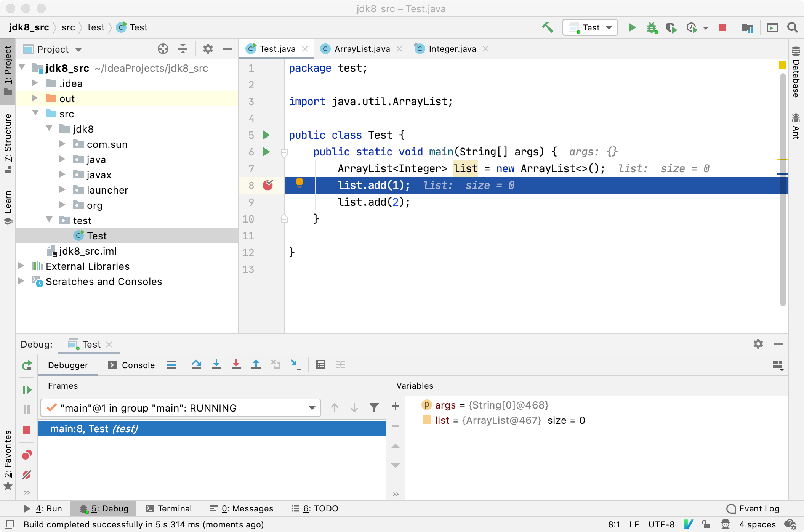The height and width of the screenshot is (532, 804).
Task: Toggle the breakpoint on line 8
Action: 268,185
